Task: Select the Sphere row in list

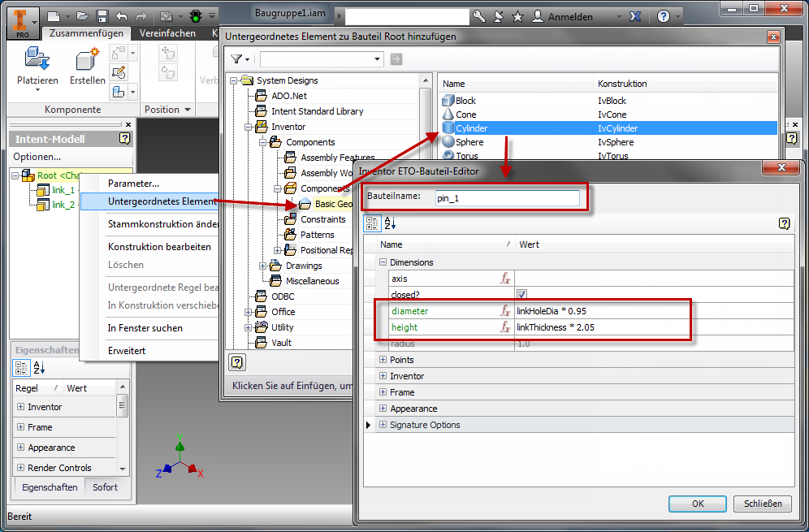Action: (x=608, y=142)
